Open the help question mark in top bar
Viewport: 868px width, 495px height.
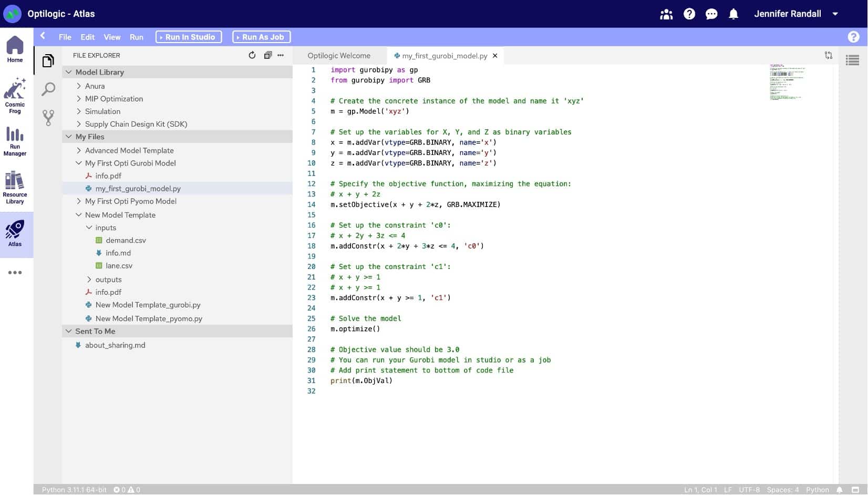click(689, 14)
